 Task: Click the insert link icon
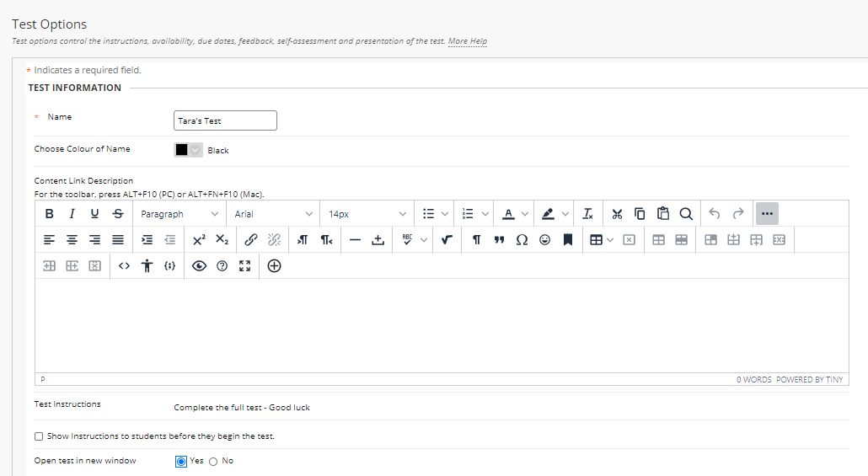[250, 240]
